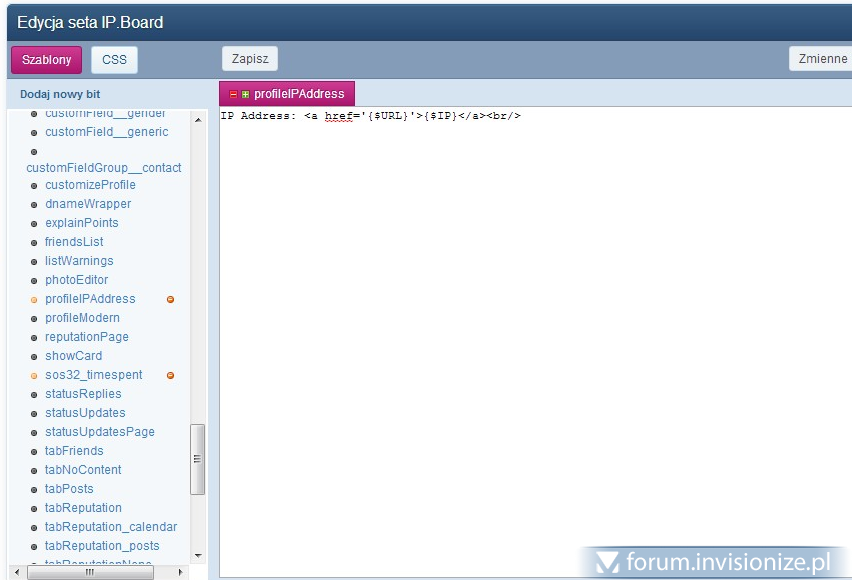Select the profileIPAddress editor tab

(298, 94)
